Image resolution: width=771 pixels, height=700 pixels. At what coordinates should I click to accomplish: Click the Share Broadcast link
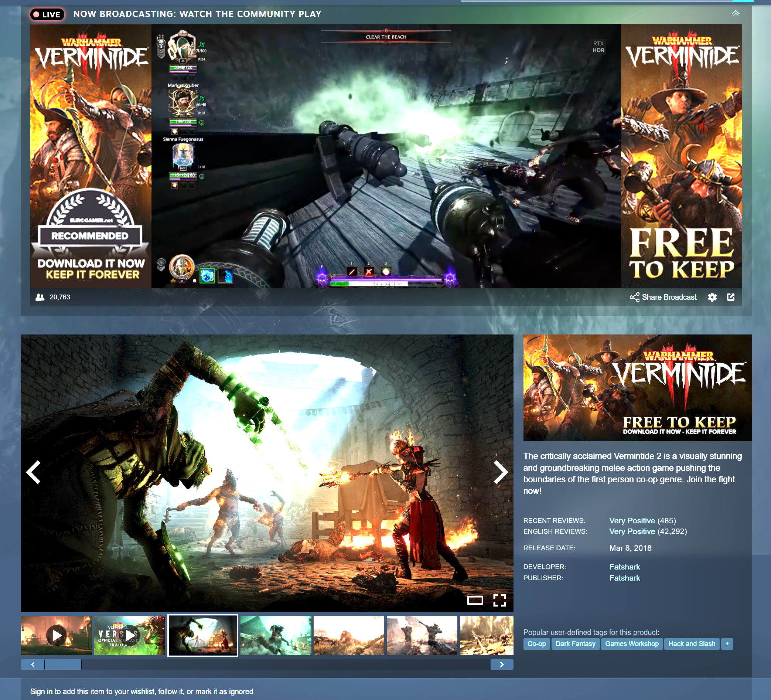pos(663,297)
